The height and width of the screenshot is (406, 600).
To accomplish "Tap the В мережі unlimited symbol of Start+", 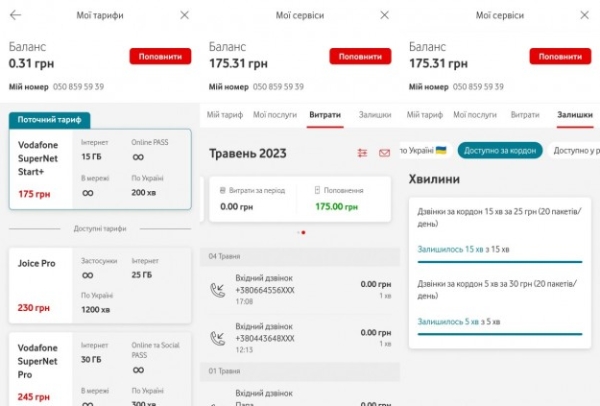I will click(x=88, y=193).
